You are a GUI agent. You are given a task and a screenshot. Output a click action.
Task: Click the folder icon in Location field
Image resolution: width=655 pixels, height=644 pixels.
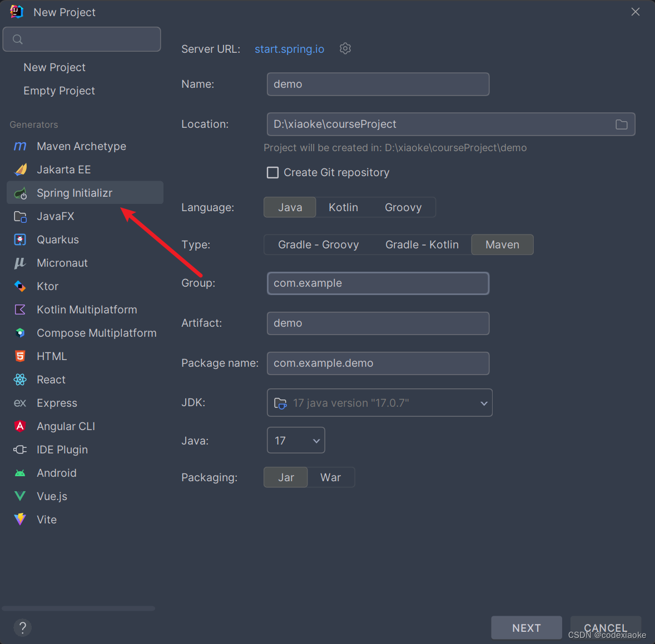pyautogui.click(x=621, y=124)
